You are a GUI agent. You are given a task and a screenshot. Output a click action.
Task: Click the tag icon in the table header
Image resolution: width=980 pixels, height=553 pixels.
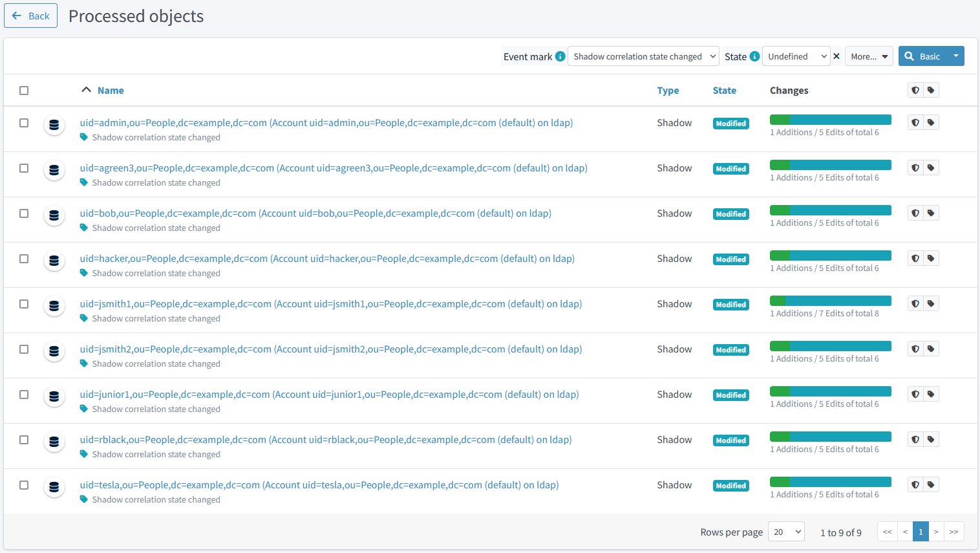coord(931,90)
